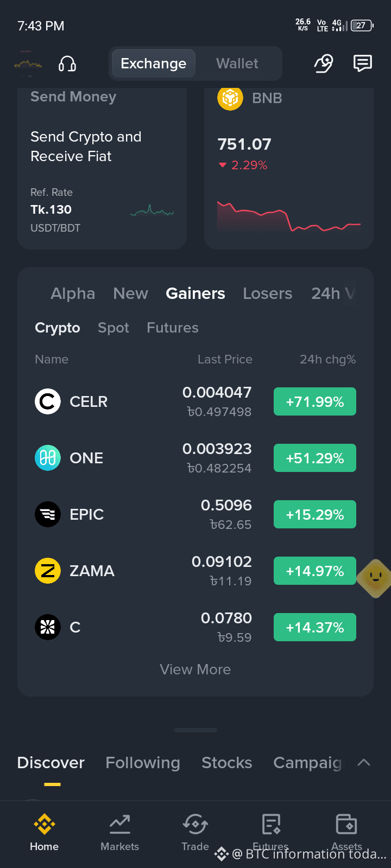Open the Following feed tab
This screenshot has height=868, width=391.
(143, 763)
